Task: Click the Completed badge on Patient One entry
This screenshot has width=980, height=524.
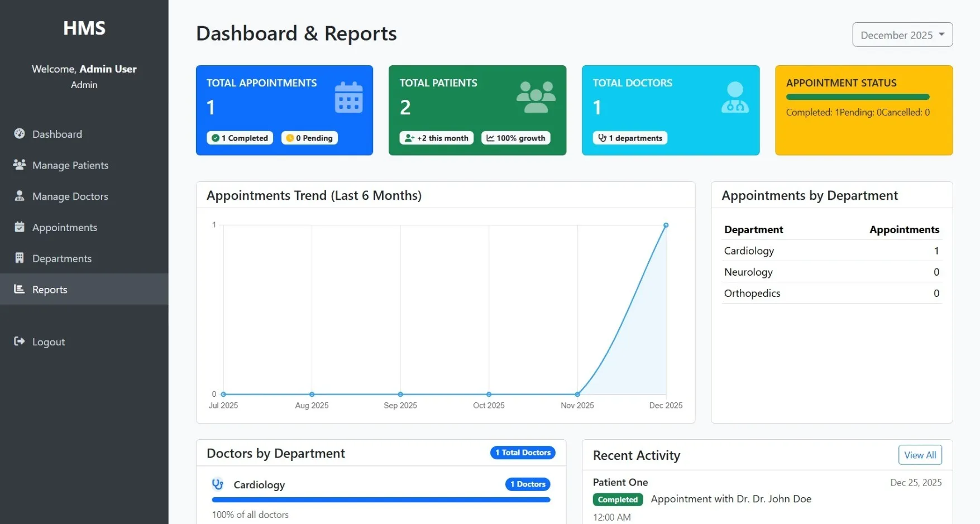Action: [618, 499]
